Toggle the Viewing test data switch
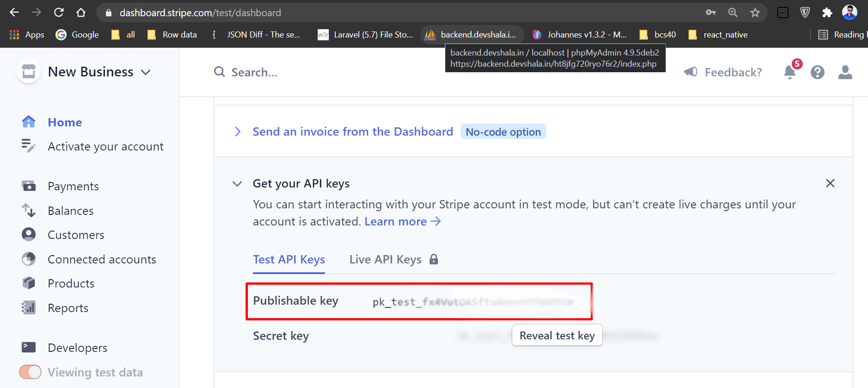The width and height of the screenshot is (868, 388). [x=30, y=372]
